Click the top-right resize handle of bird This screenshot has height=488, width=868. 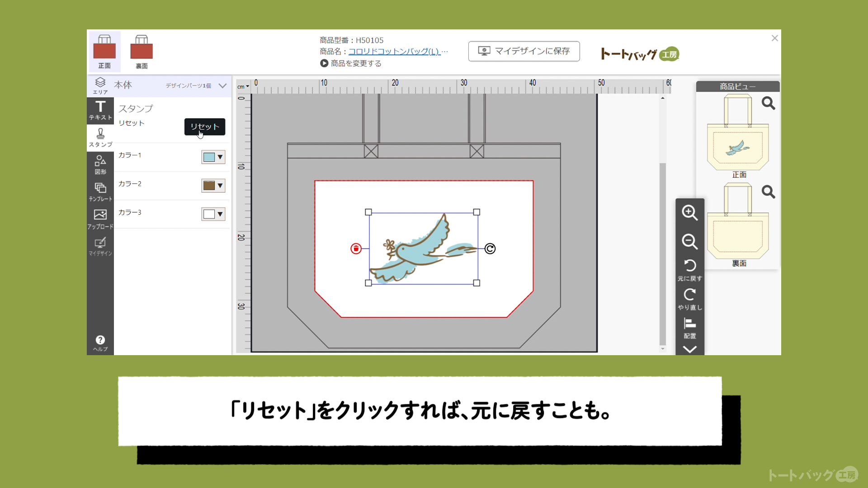(x=476, y=212)
